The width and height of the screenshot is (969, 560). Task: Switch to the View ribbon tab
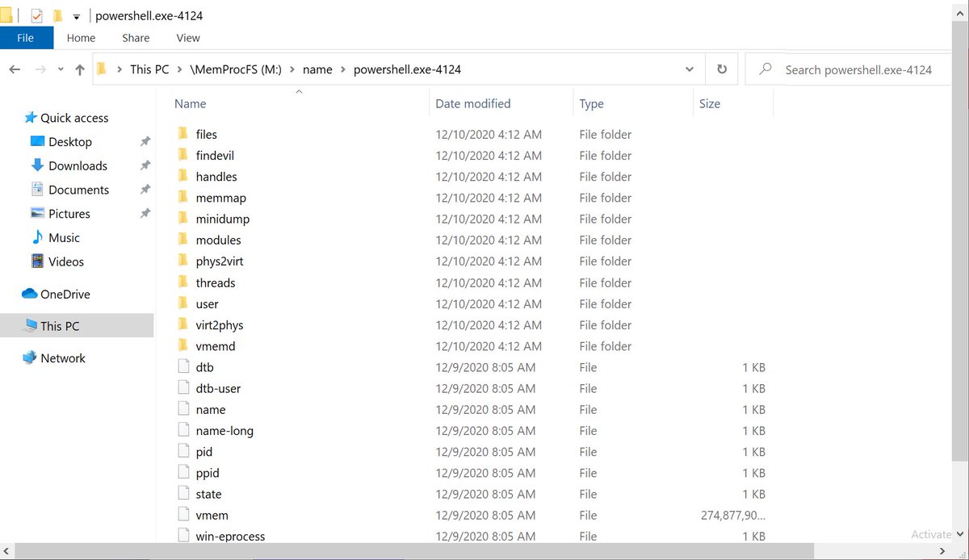tap(188, 38)
